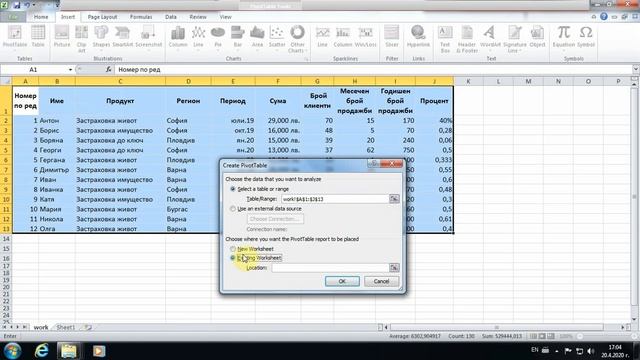Select the Existing Worksheet radio button
Image resolution: width=640 pixels, height=360 pixels.
tap(233, 258)
